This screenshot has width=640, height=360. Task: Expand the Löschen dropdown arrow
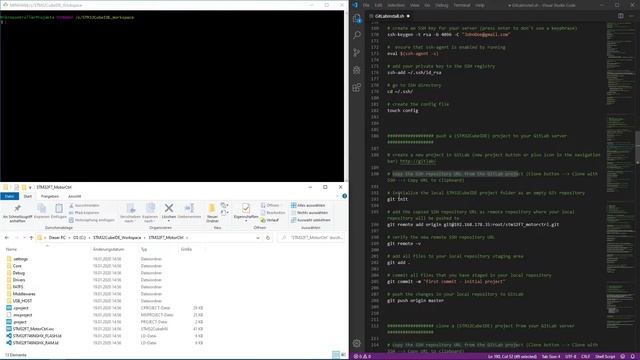(x=169, y=221)
